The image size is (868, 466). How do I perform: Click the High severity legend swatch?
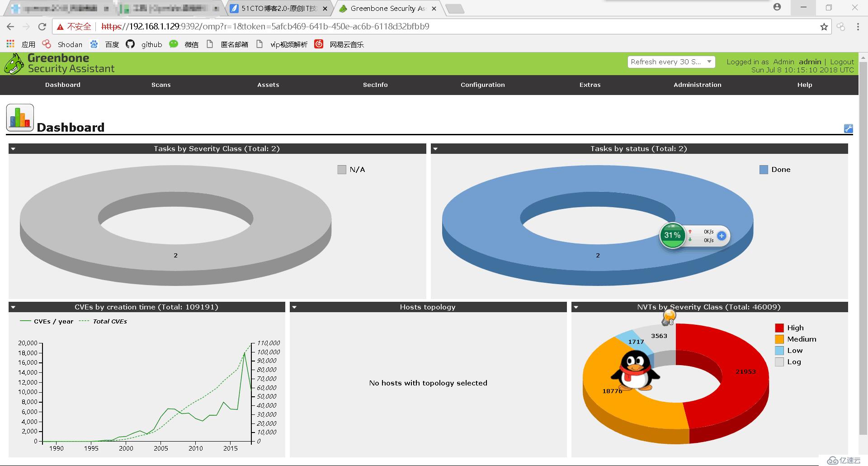point(779,328)
